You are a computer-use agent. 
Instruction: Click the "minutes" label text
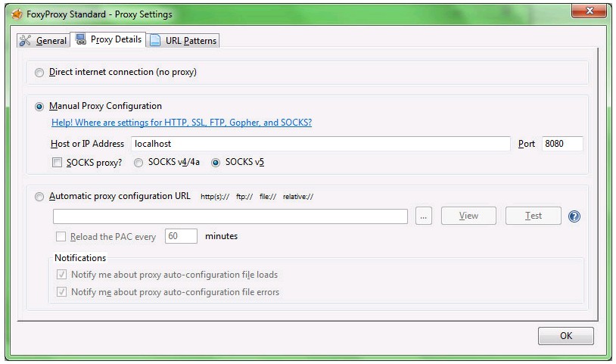pos(221,236)
